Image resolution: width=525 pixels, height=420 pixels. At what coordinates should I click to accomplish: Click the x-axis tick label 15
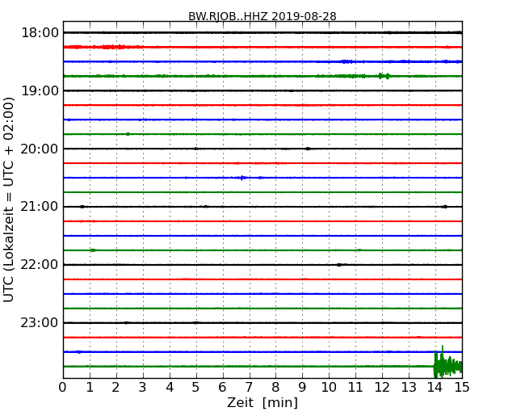coord(462,388)
